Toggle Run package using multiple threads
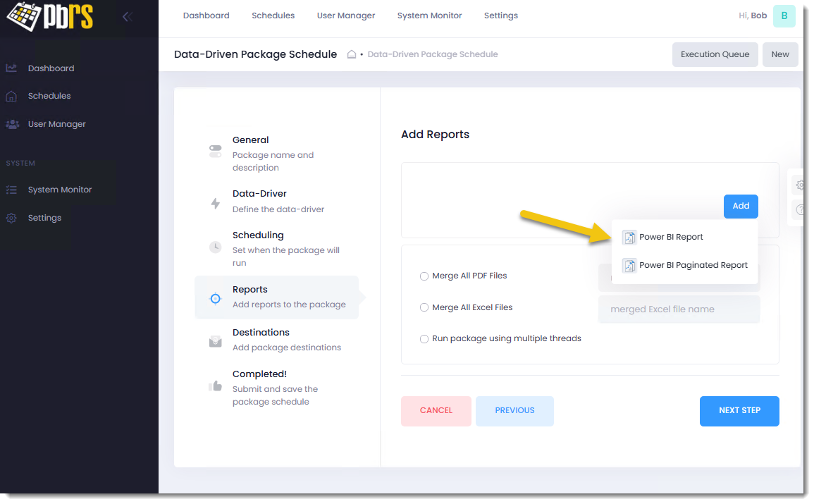Screen dimensions: 814x504 (x=424, y=339)
